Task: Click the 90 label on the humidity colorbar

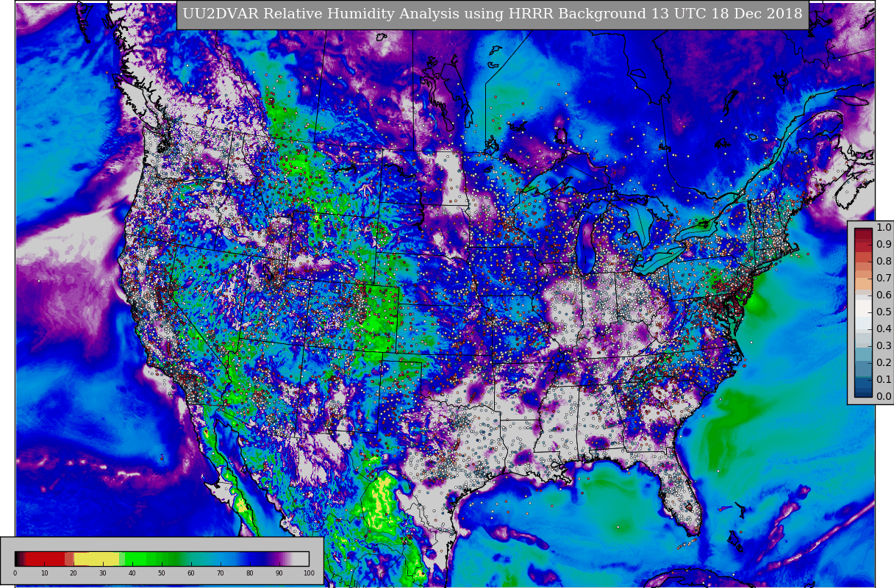Action: [279, 573]
